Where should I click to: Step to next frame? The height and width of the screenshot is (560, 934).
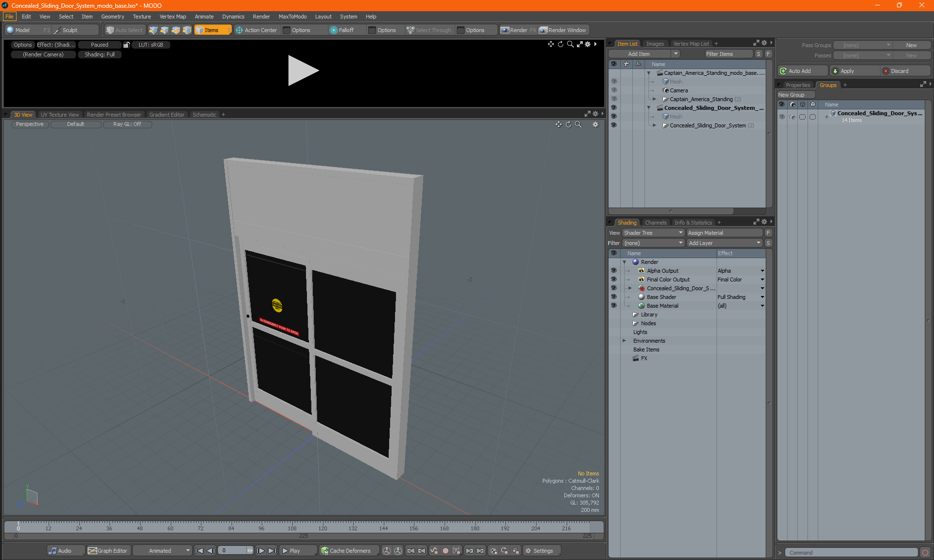pos(260,551)
